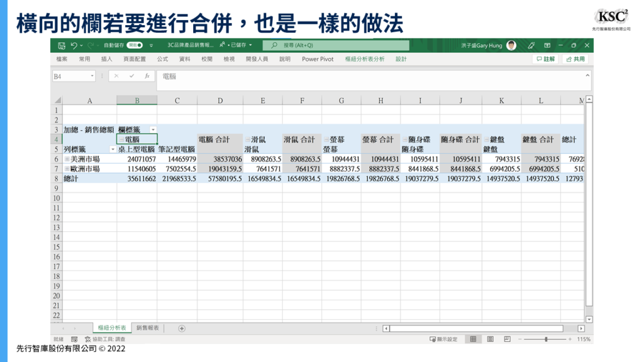
Task: Click the 共用 (Share) button
Action: pyautogui.click(x=575, y=59)
